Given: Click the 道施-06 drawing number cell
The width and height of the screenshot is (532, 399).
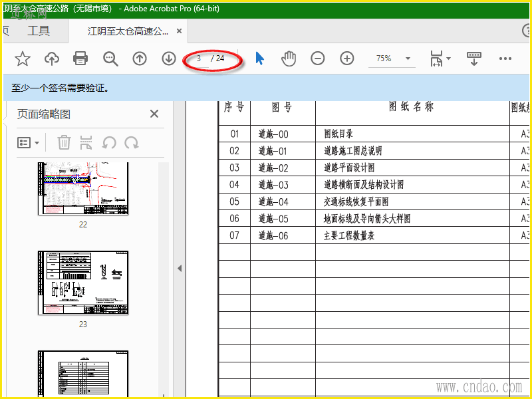Looking at the screenshot, I should click(x=283, y=235).
